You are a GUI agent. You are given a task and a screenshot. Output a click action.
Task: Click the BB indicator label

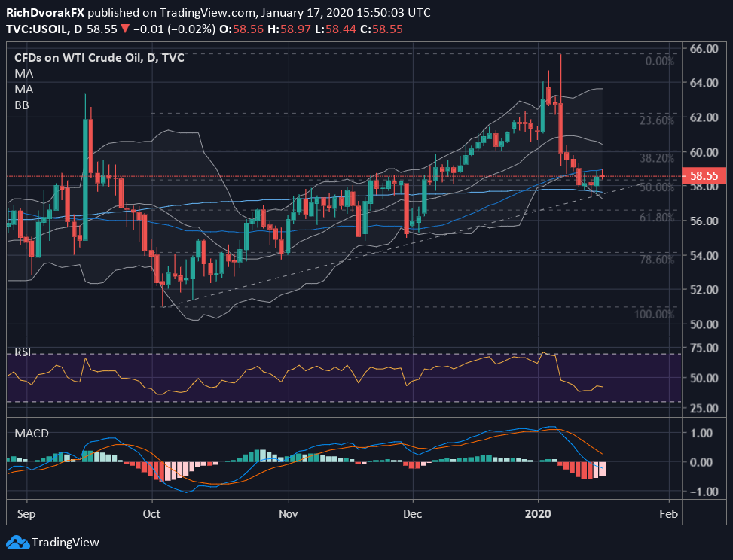coord(22,105)
